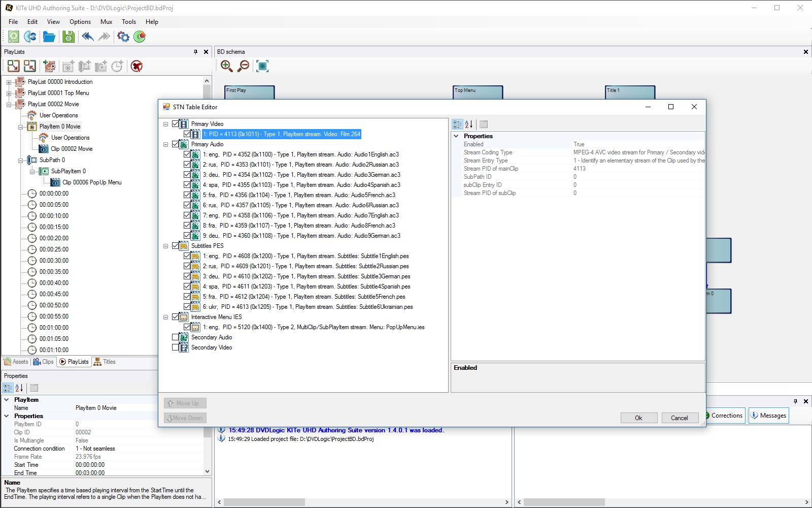This screenshot has width=812, height=508.
Task: Sort STN properties alphabetically
Action: 469,124
